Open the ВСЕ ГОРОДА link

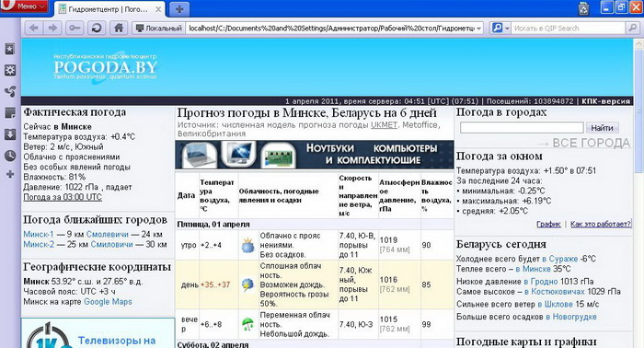(583, 143)
